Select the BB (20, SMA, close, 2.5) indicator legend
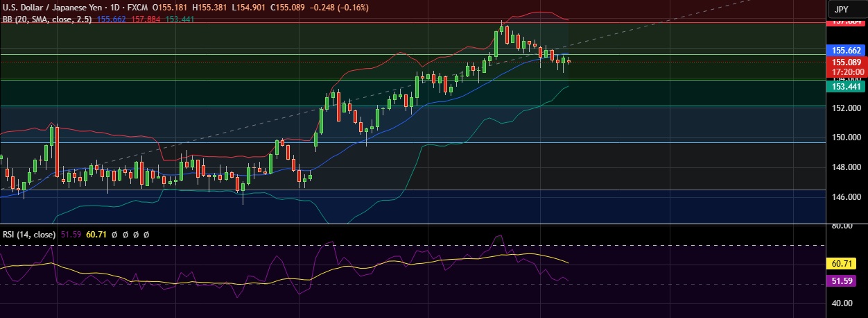The height and width of the screenshot is (318, 868). 48,19
